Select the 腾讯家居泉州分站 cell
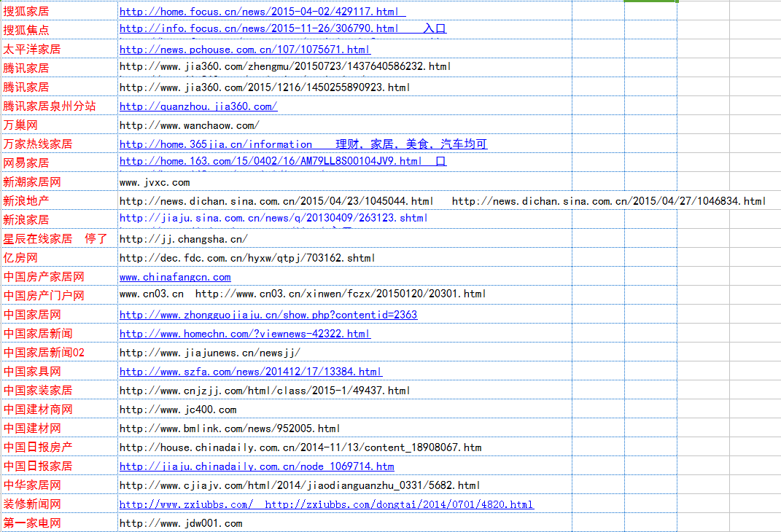The height and width of the screenshot is (532, 781). coord(60,106)
